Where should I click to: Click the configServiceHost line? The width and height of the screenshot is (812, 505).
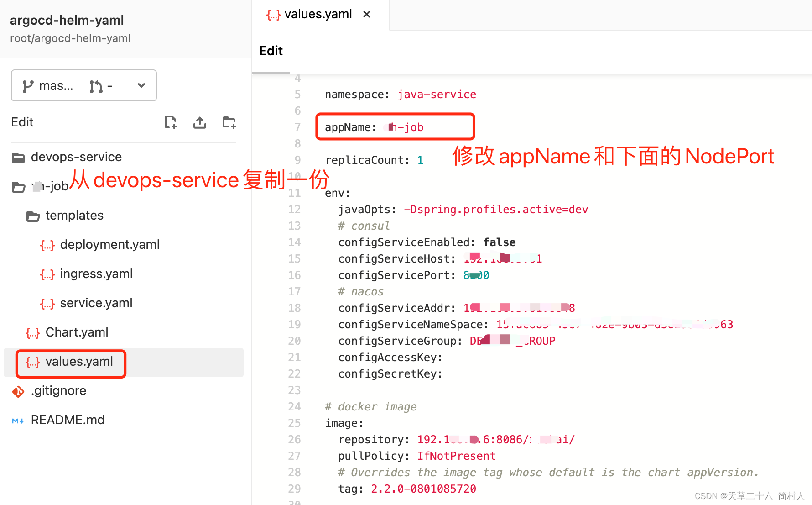click(440, 259)
